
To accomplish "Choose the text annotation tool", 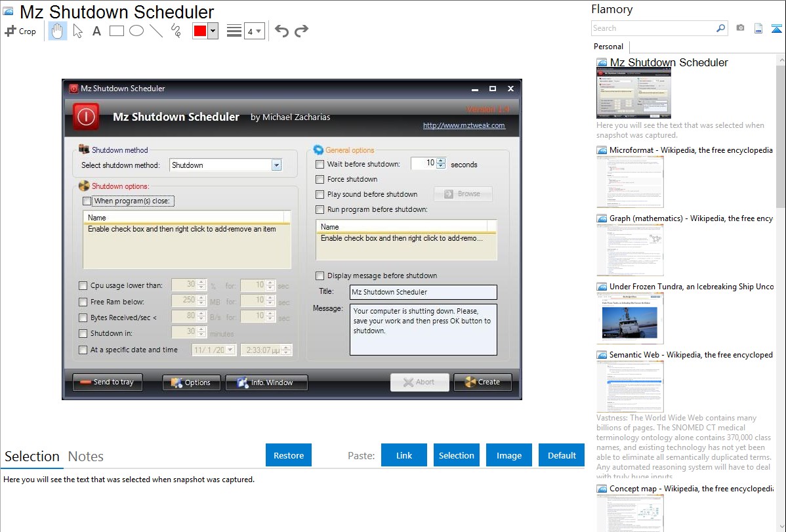I will [96, 31].
